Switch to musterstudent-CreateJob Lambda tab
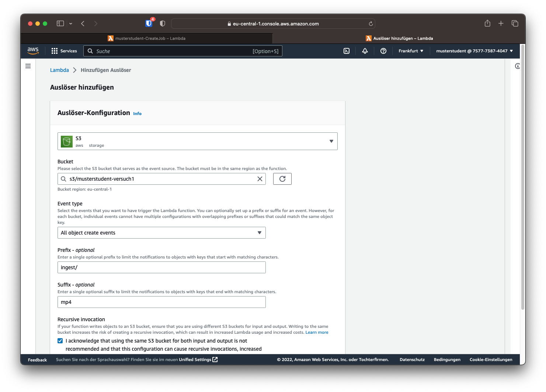Image resolution: width=546 pixels, height=392 pixels. pyautogui.click(x=147, y=38)
